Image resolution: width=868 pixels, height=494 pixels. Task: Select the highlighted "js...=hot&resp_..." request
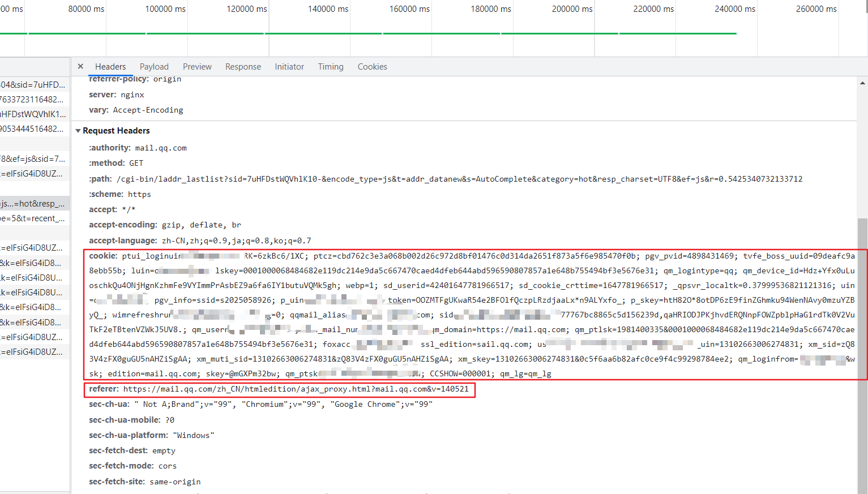click(35, 204)
